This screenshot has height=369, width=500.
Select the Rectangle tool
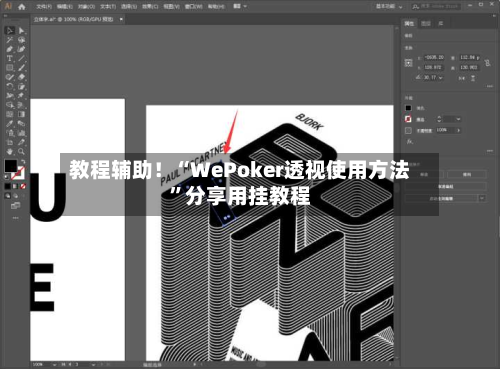point(9,68)
